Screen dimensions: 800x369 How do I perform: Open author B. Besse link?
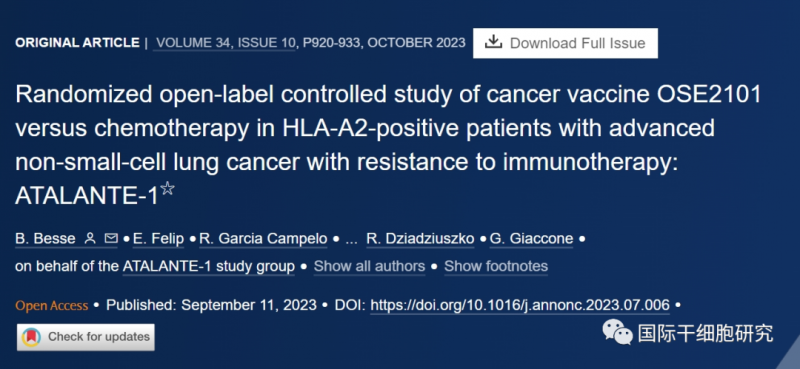(45, 239)
